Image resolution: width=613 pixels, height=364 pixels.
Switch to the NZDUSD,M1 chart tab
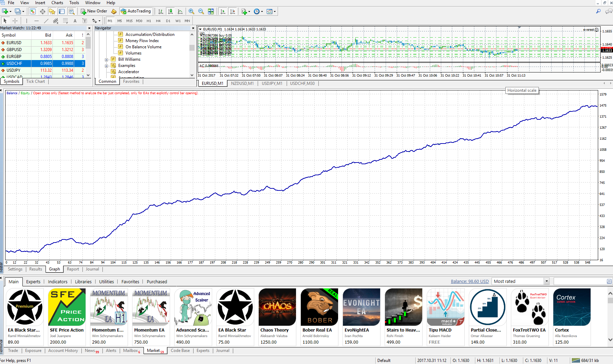[242, 83]
